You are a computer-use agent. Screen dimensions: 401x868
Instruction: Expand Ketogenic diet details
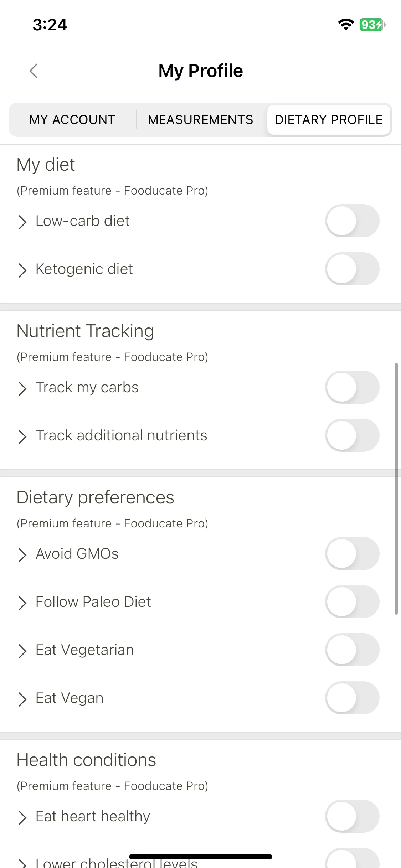coord(22,270)
